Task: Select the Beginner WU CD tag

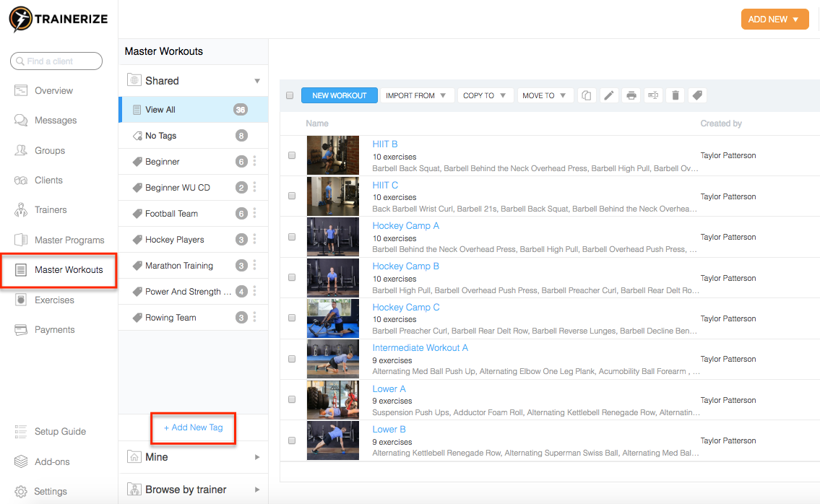Action: [x=194, y=187]
